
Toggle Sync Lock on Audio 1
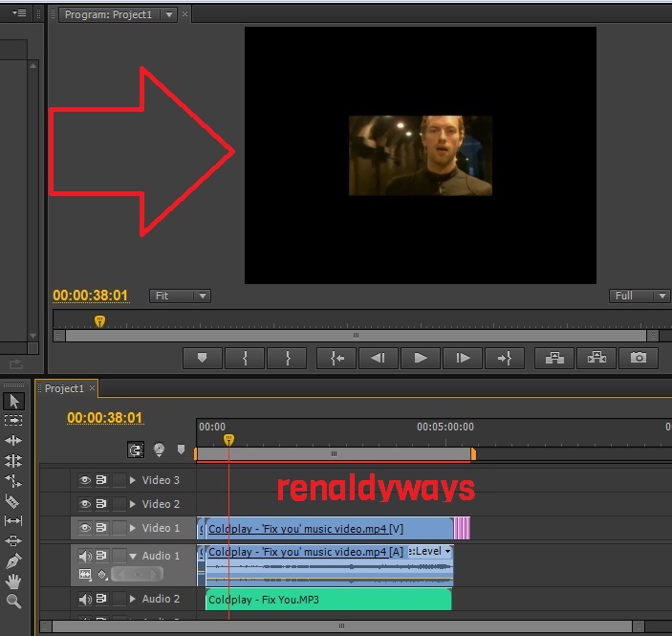101,556
